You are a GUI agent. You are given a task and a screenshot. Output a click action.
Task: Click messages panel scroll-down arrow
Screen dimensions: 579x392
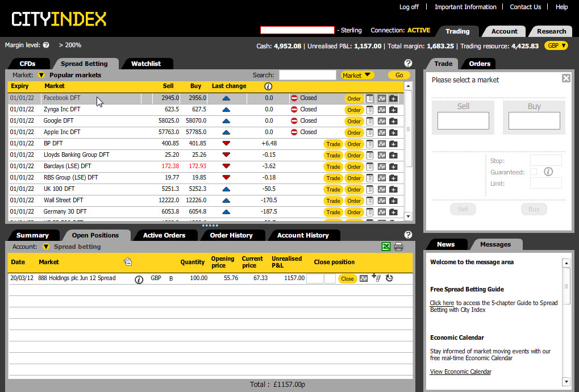coord(566,382)
